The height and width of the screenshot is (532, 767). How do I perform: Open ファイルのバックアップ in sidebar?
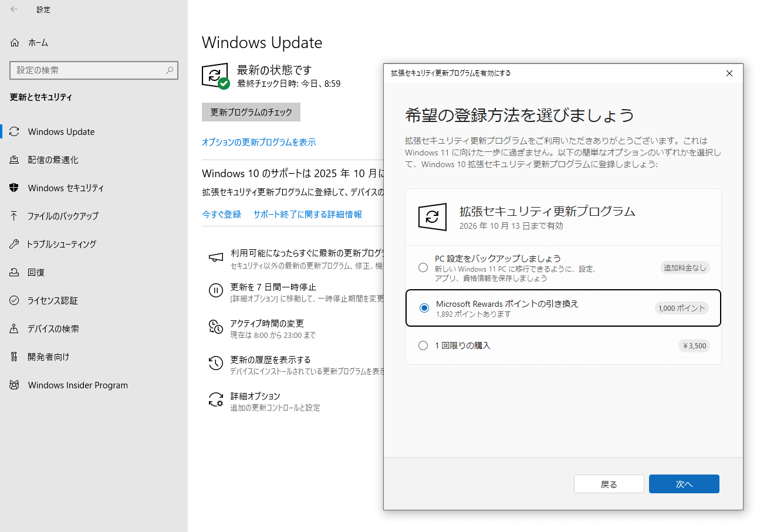click(62, 216)
